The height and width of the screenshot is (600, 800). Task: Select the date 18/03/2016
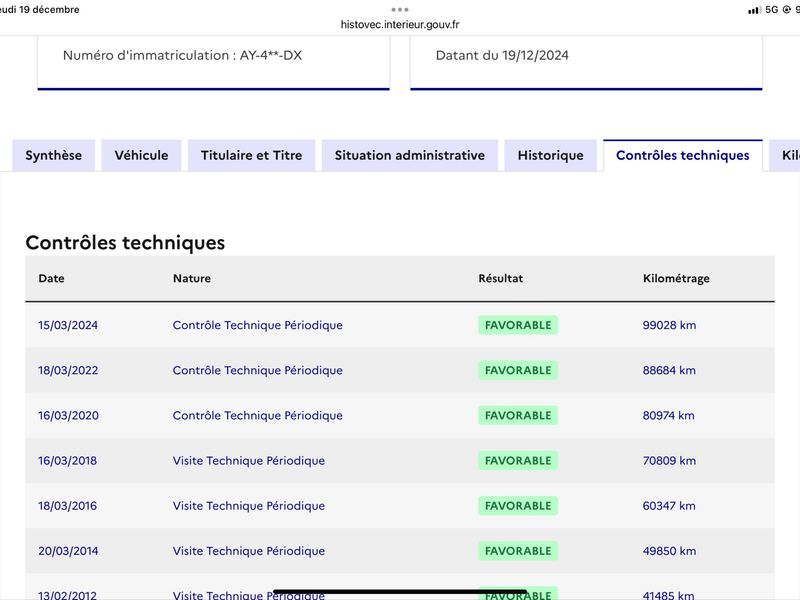tap(67, 506)
